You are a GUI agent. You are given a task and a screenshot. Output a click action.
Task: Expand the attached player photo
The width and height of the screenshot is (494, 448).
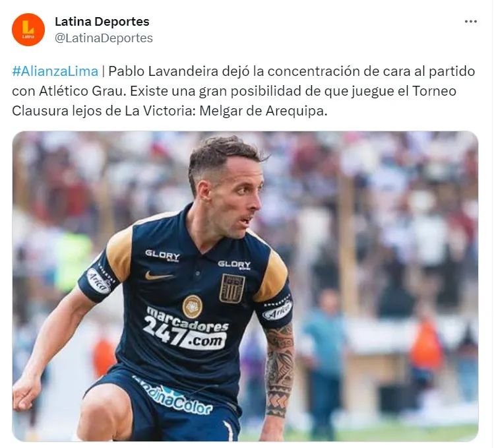click(x=245, y=286)
